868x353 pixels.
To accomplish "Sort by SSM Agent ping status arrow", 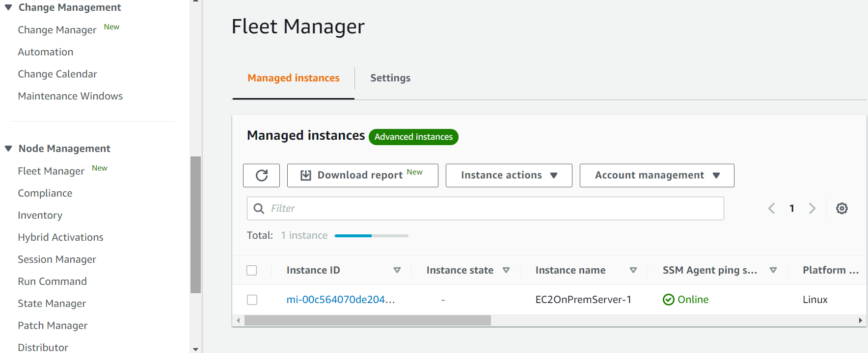I will pyautogui.click(x=773, y=270).
